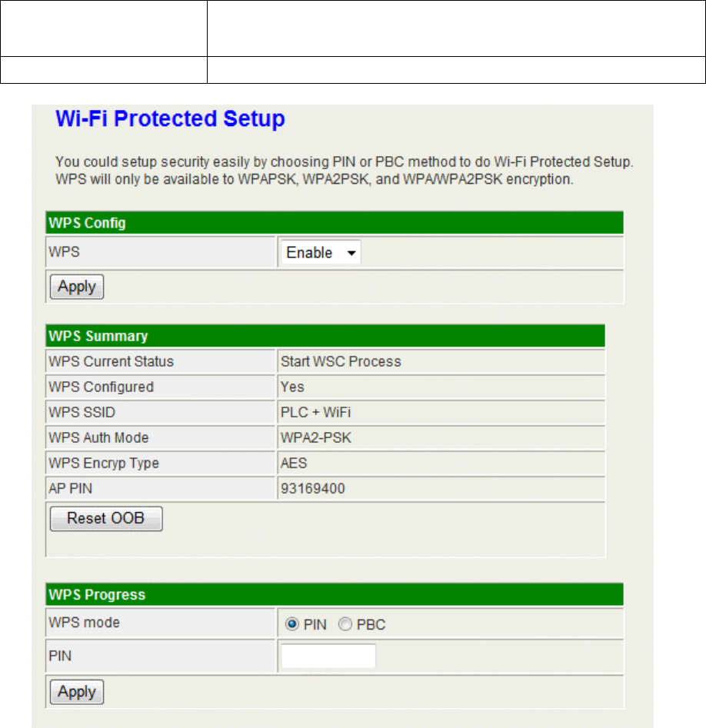Click the 'WPS SSID' label
This screenshot has width=706, height=728.
pos(82,412)
